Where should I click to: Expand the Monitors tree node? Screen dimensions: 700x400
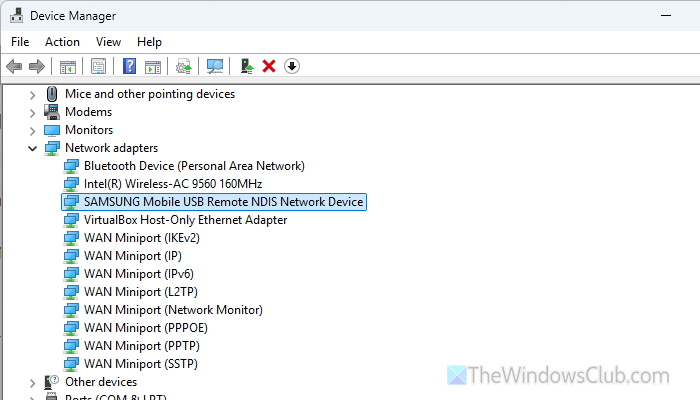(x=32, y=131)
